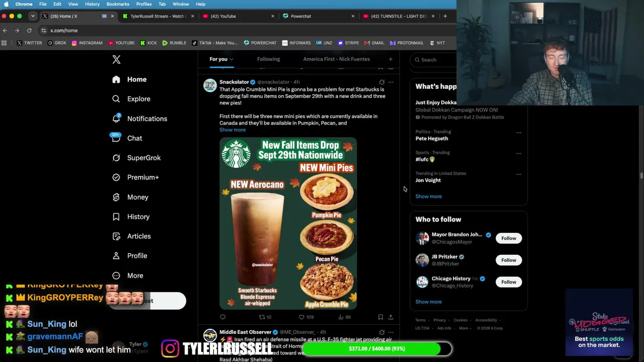Bookmark the Snackolator post
This screenshot has height=362, width=644.
tap(380, 317)
